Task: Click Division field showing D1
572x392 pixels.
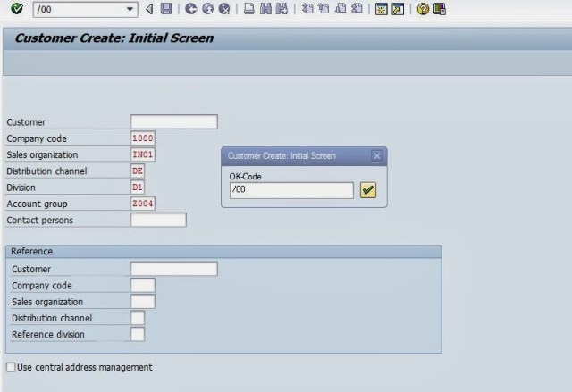Action: (138, 188)
